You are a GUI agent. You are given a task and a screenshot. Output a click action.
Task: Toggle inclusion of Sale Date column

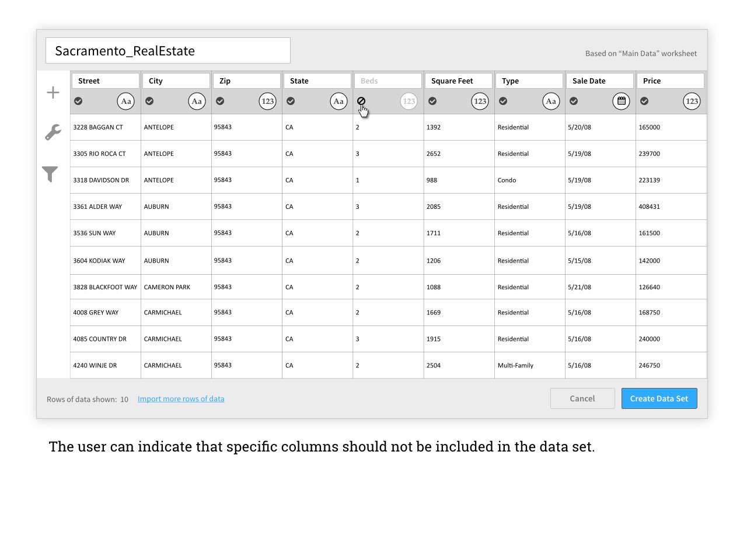click(574, 101)
